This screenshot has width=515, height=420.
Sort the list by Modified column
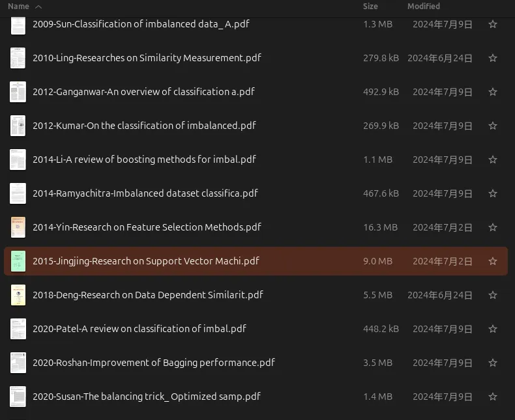click(x=424, y=7)
